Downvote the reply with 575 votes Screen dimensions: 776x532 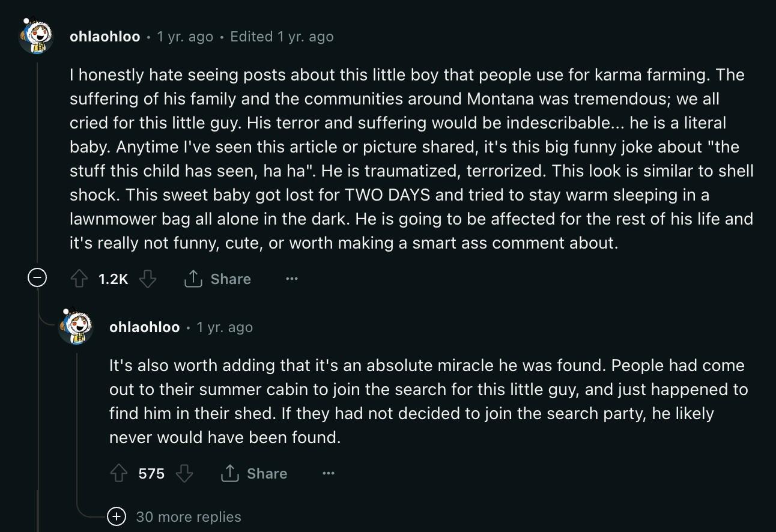(x=184, y=474)
